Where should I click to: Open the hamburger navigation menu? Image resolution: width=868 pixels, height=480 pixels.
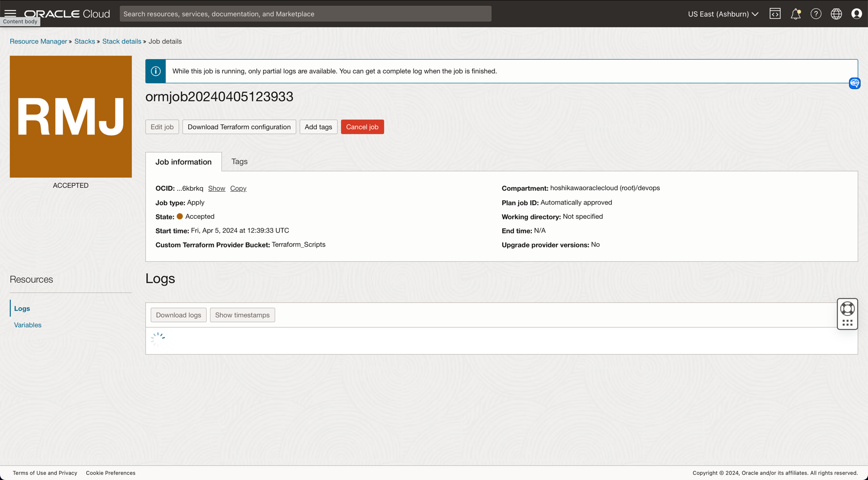[x=10, y=13]
